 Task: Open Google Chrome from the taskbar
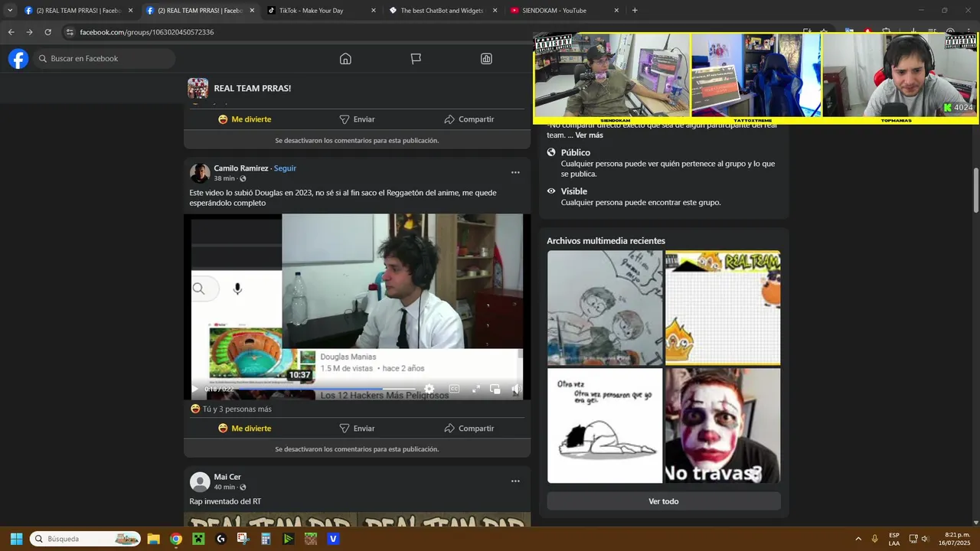coord(176,539)
